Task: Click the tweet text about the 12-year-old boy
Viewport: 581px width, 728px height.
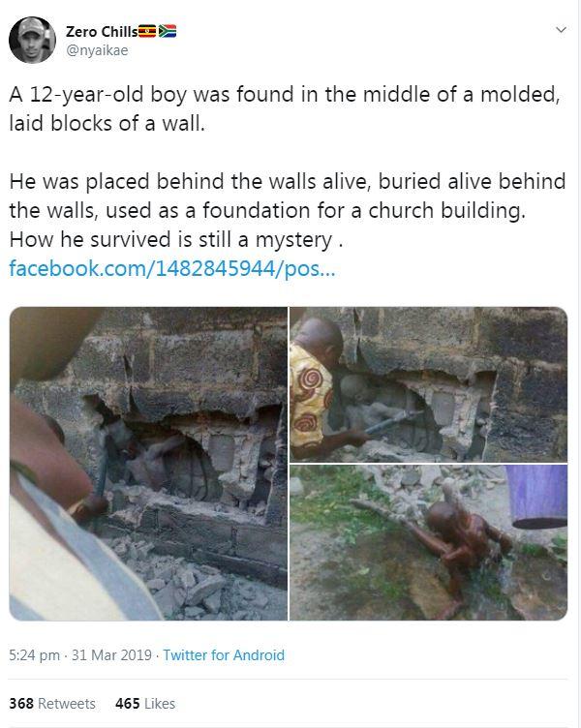Action: [285, 108]
